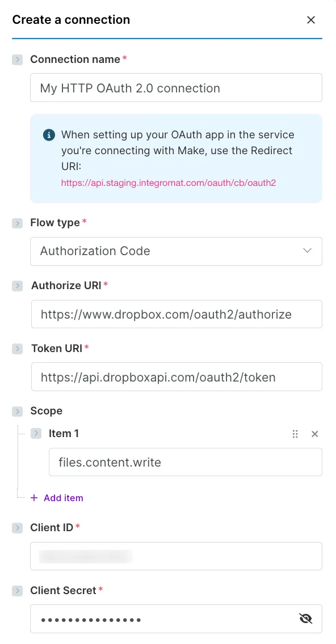Open the Flow type Authorization Code dropdown
Screen dimensions: 336x644
176,251
